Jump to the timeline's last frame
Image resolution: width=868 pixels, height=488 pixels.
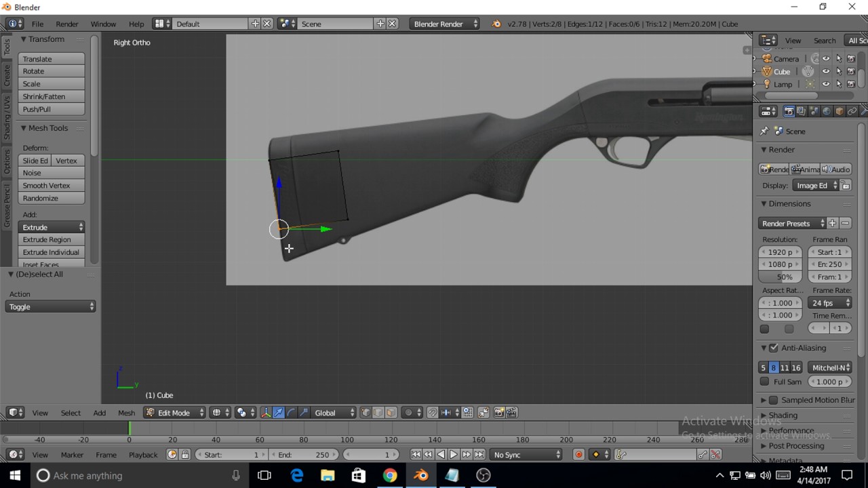[479, 455]
